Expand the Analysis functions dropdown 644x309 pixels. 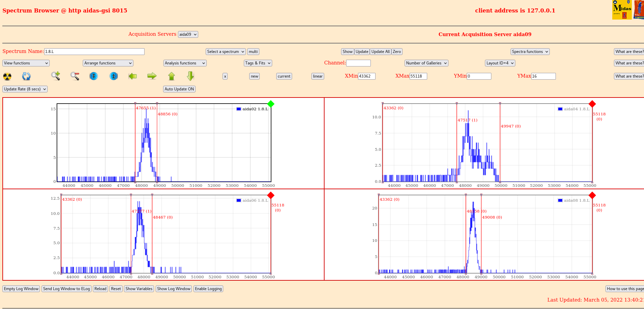point(185,63)
